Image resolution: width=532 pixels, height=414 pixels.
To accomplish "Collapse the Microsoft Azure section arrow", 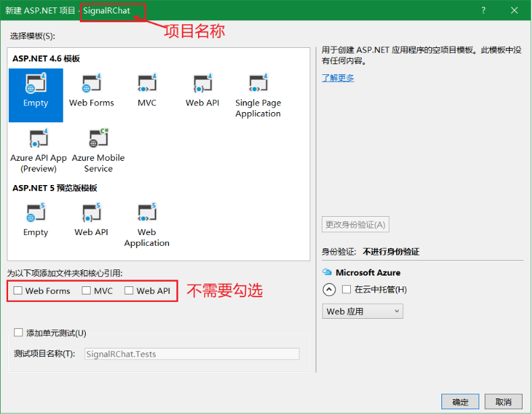I will 329,290.
